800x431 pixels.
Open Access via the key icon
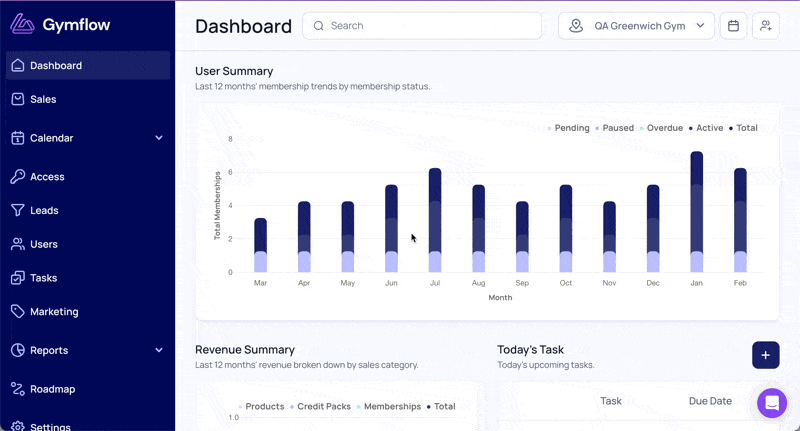(x=18, y=176)
